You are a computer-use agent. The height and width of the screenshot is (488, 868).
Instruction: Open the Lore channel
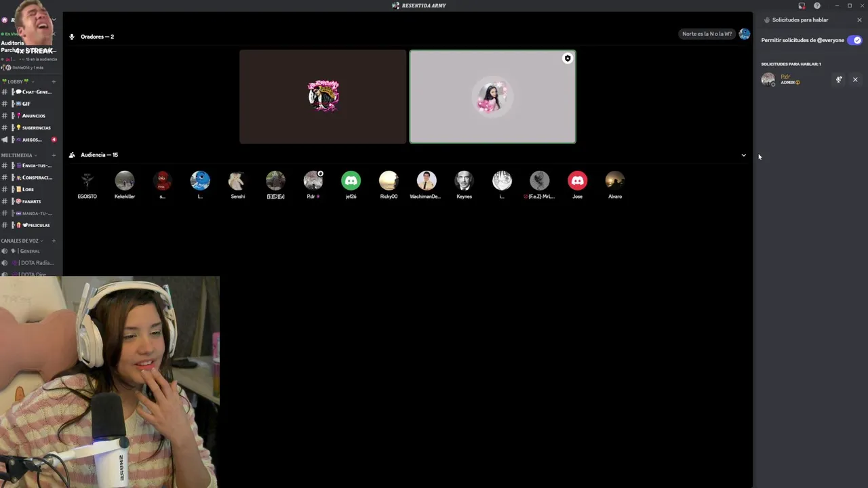tap(30, 189)
